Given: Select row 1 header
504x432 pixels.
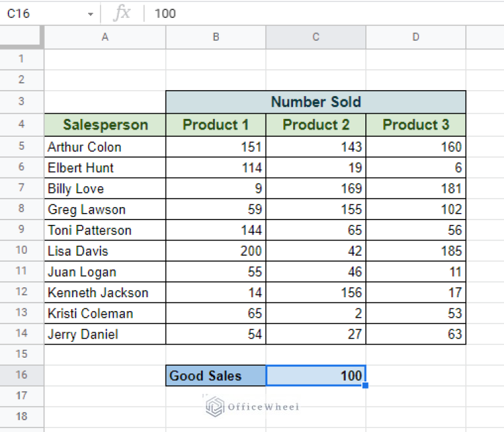Looking at the screenshot, I should (x=22, y=59).
